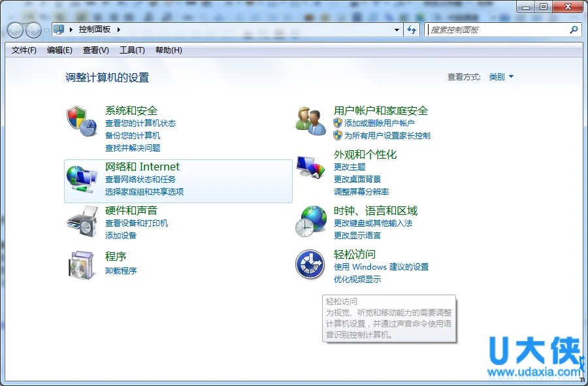Click 备份您的计算机 link

[133, 136]
